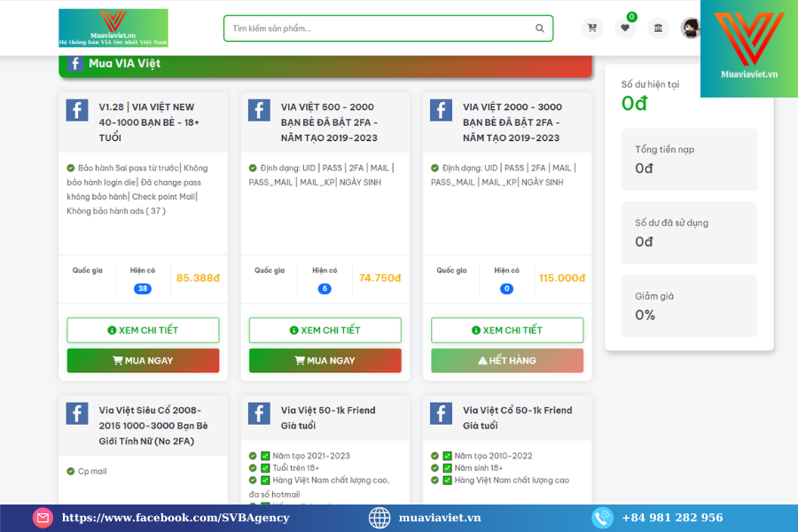Click the search magnifier icon
This screenshot has width=798, height=532.
[539, 28]
